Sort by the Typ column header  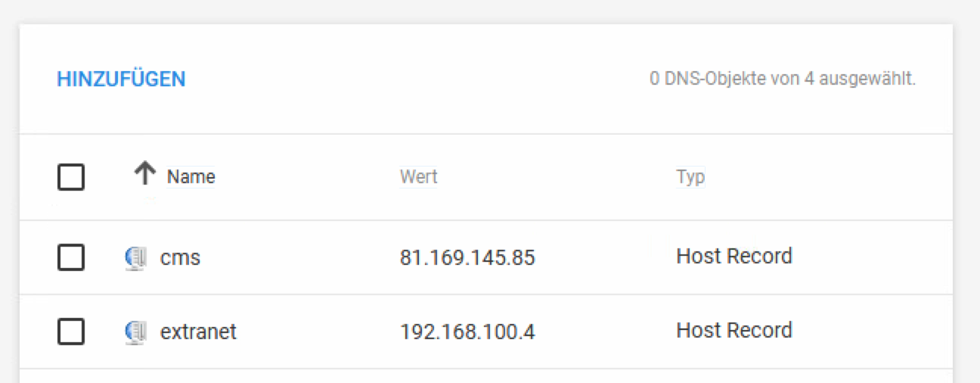click(x=690, y=177)
